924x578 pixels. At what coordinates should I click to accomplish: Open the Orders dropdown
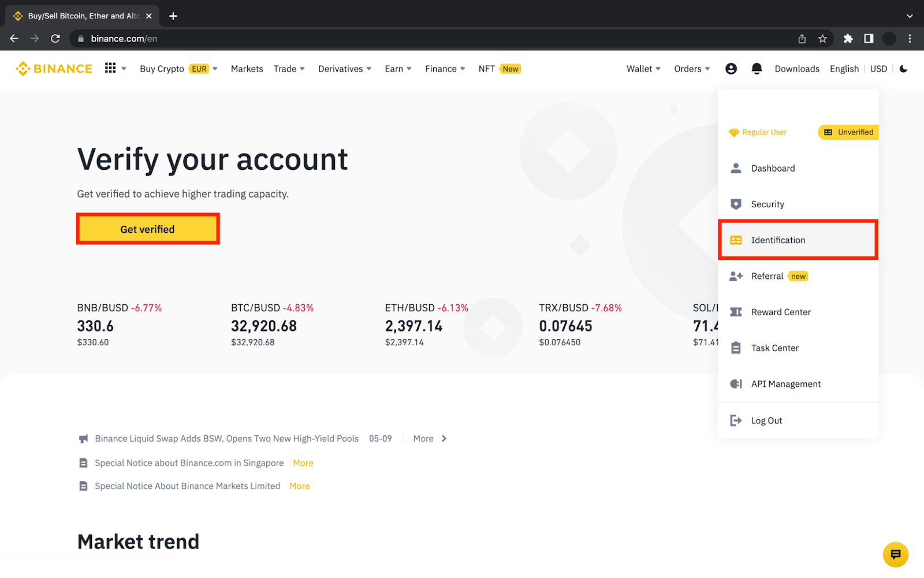(692, 69)
